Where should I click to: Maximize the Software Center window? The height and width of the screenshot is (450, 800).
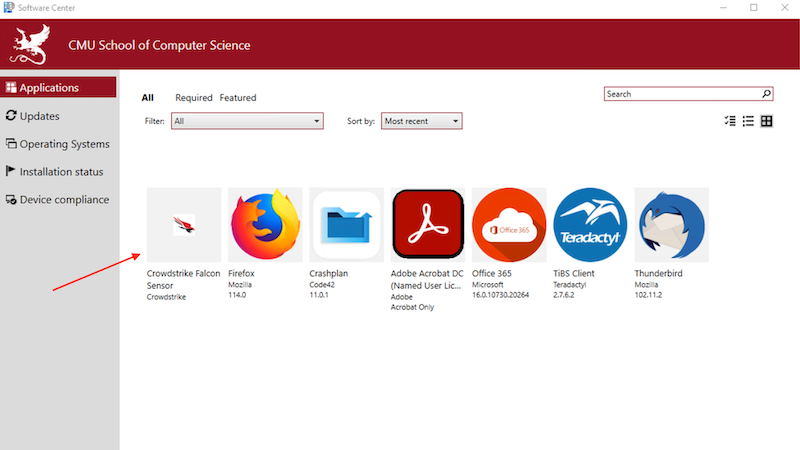(754, 7)
